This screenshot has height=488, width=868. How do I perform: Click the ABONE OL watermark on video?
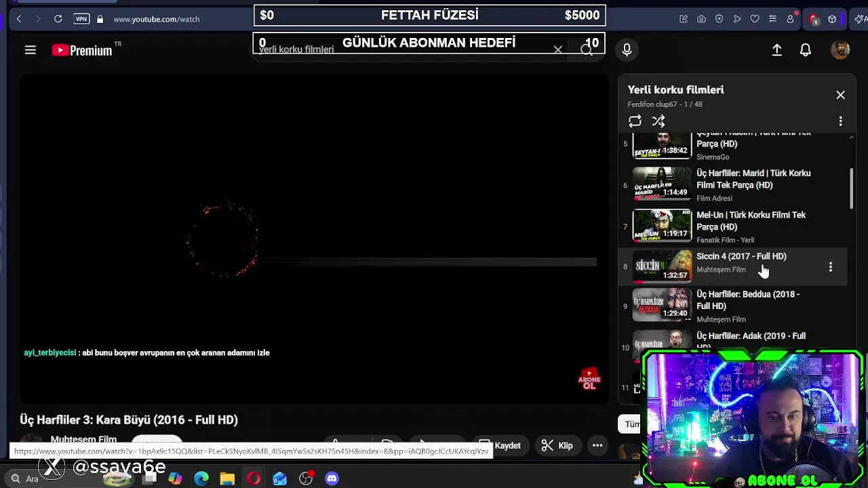coord(589,379)
